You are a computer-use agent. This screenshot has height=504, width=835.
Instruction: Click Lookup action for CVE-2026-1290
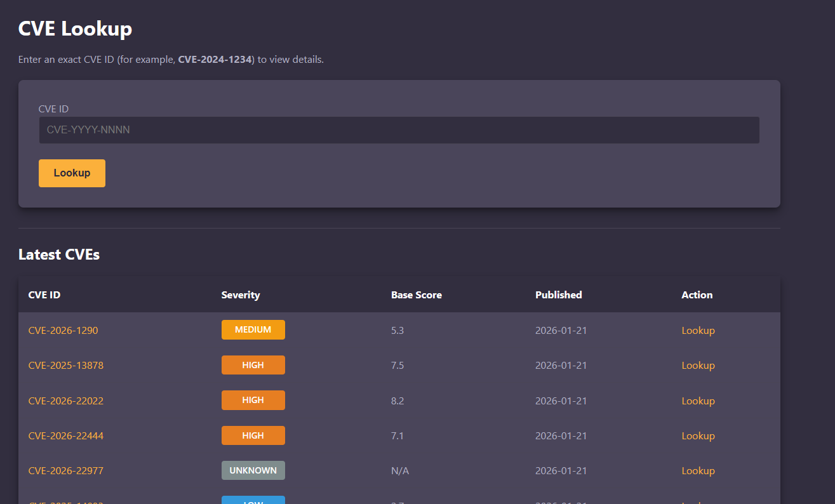coord(698,331)
